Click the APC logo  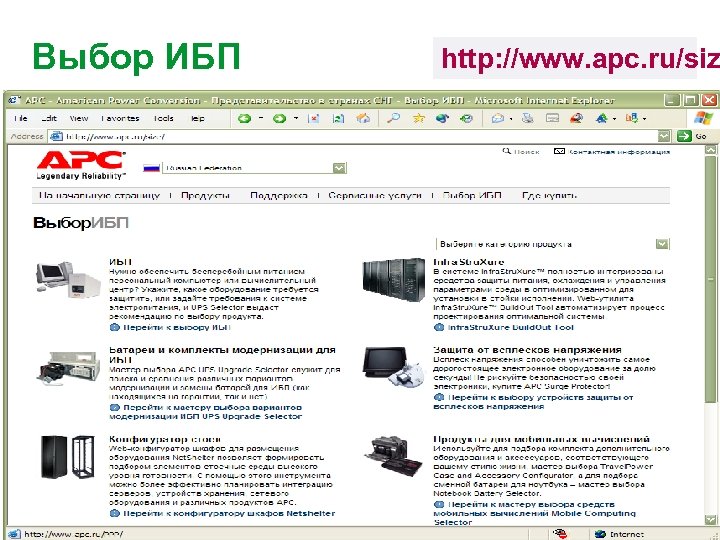coord(81,165)
